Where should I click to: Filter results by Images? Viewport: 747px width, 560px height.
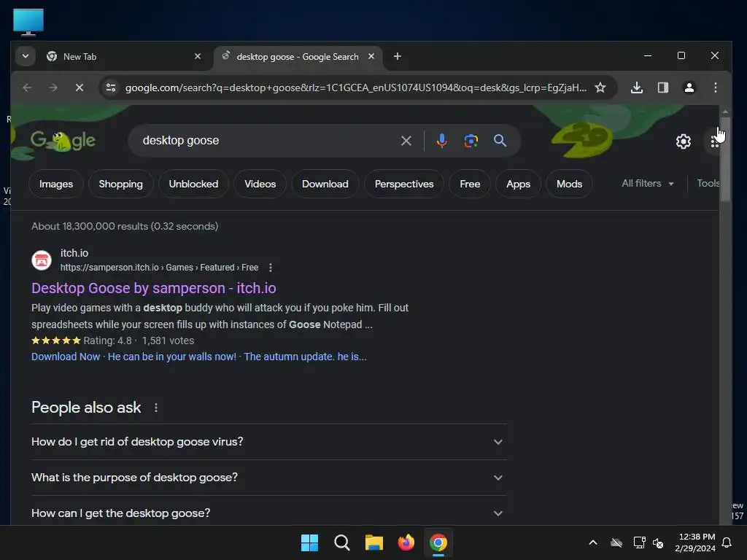(x=55, y=184)
